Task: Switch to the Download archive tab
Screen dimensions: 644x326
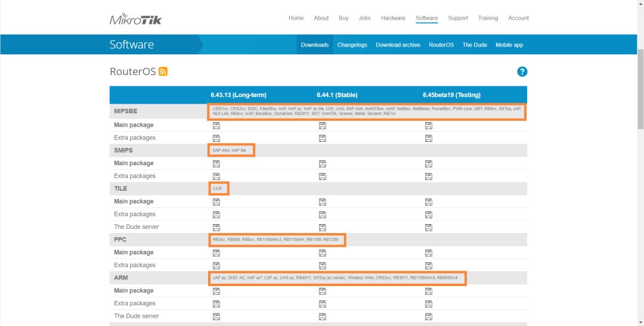Action: coord(398,45)
